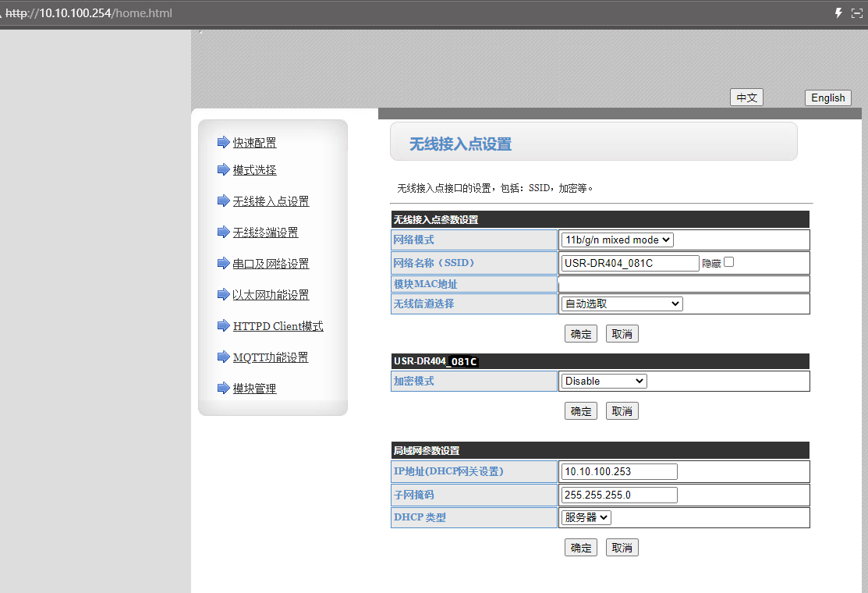Screen dimensions: 868x593
Task: Click the arrow icon beside 快速配置
Action: pos(223,142)
